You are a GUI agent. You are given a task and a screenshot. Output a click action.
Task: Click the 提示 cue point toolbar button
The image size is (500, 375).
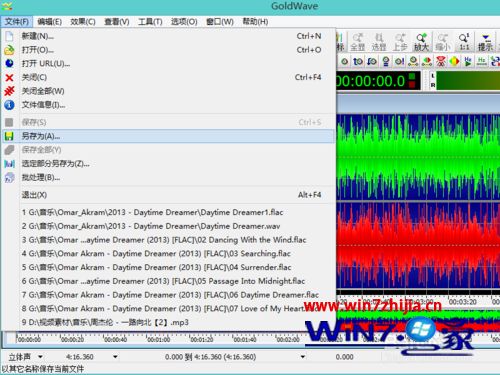[x=485, y=42]
